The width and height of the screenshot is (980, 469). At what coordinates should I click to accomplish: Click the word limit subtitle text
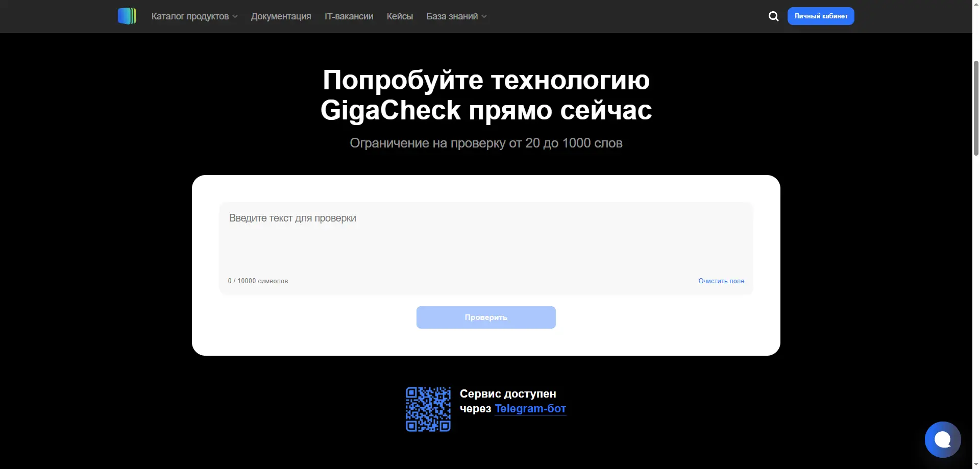486,143
